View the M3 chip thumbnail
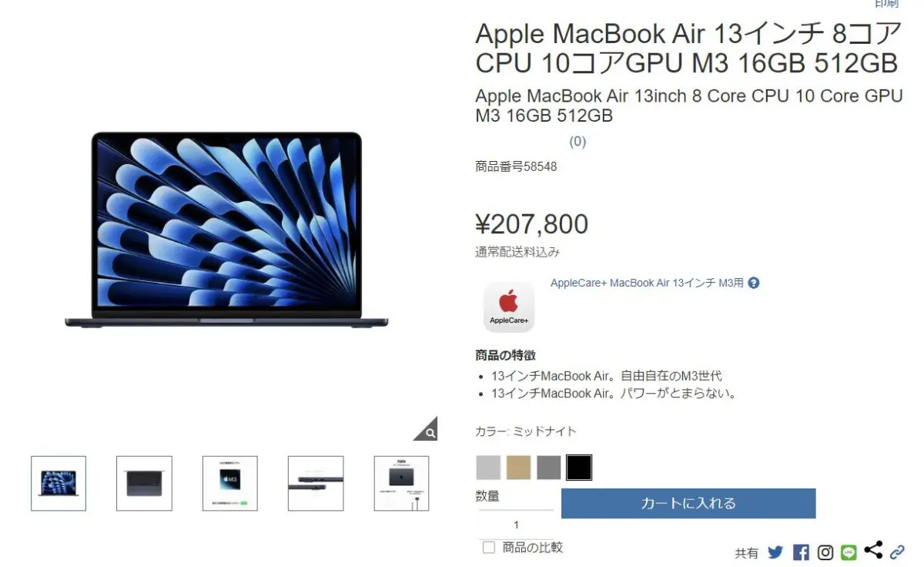Screen dimensions: 924x567 pyautogui.click(x=230, y=483)
